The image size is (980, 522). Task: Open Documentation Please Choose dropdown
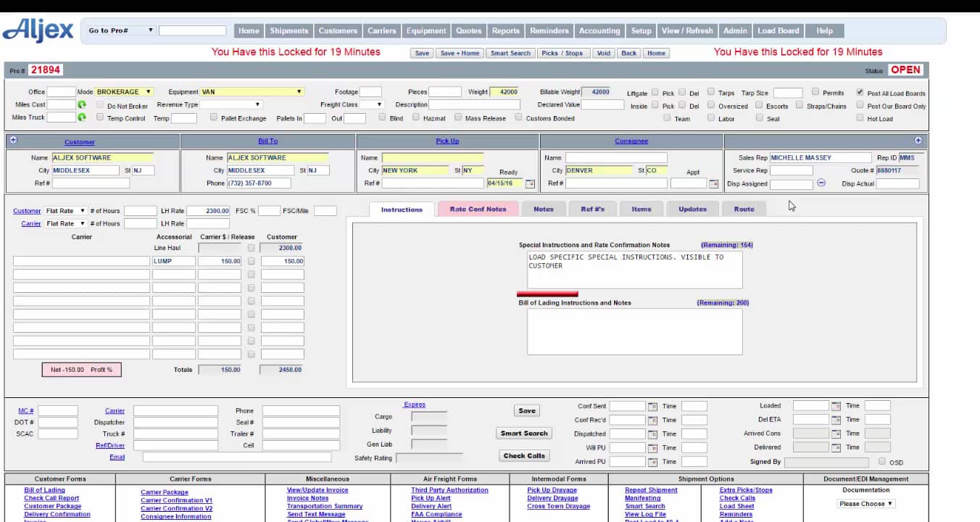point(866,504)
